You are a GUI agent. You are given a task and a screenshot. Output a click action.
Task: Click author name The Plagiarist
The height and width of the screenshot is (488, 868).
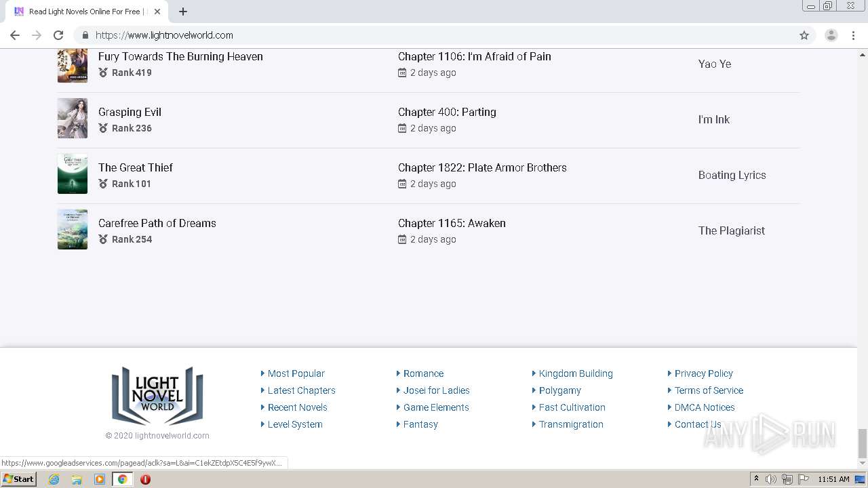pos(732,230)
